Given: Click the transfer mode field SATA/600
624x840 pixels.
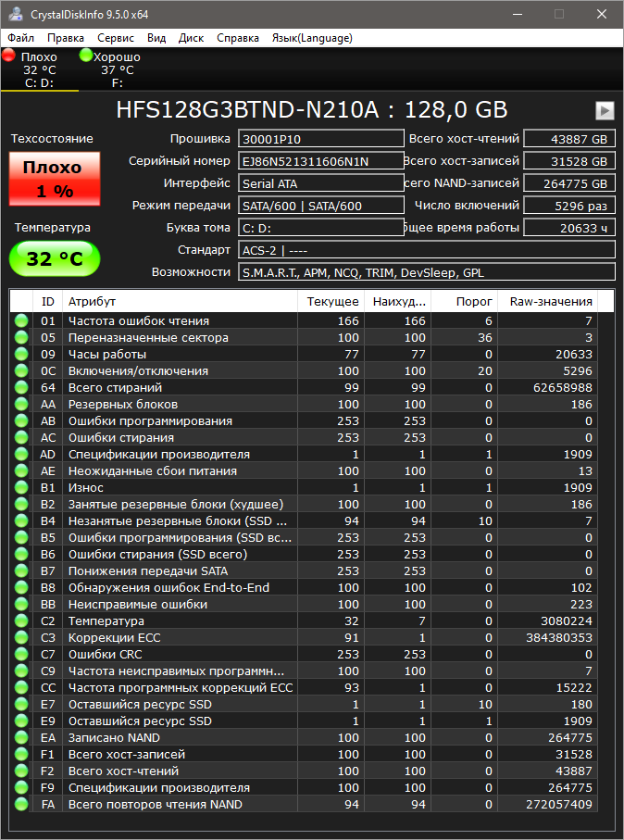Looking at the screenshot, I should pyautogui.click(x=321, y=206).
